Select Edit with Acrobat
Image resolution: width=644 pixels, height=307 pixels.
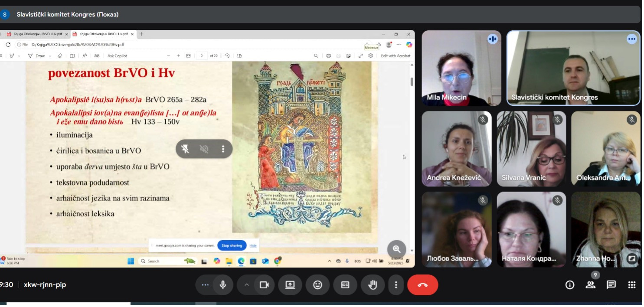tap(396, 56)
